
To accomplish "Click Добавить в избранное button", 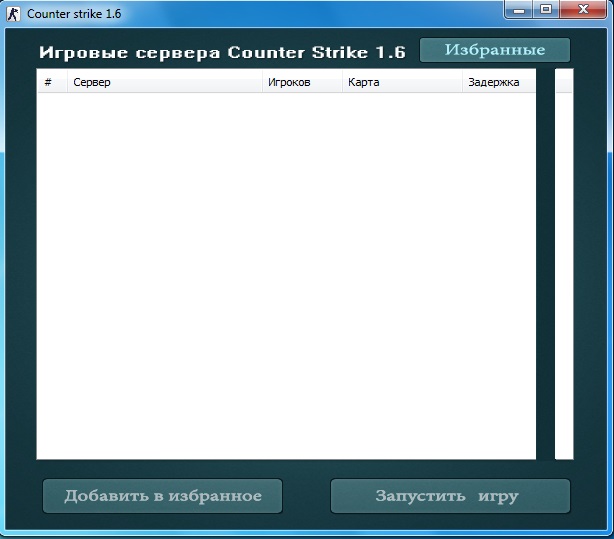I will click(163, 496).
